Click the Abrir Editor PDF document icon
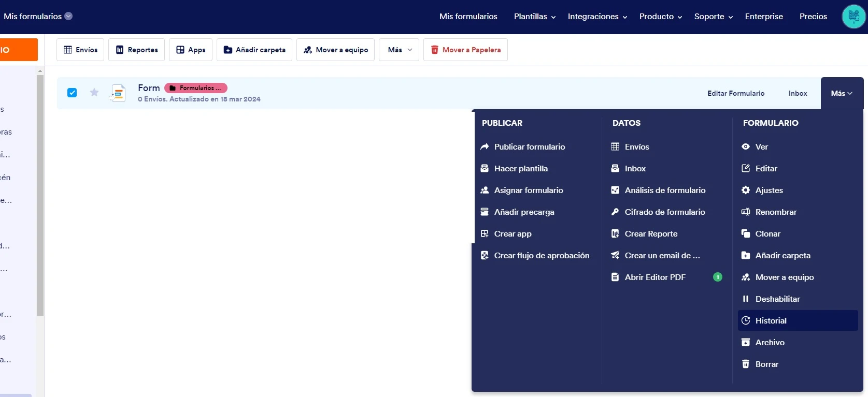Image resolution: width=868 pixels, height=397 pixels. click(x=615, y=277)
